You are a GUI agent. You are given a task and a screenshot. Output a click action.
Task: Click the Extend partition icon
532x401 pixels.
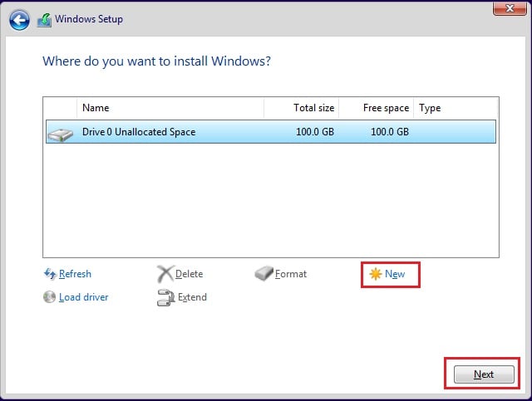click(x=165, y=297)
